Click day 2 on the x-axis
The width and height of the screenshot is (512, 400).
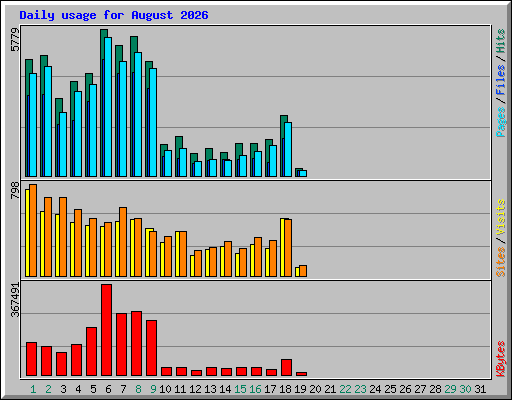click(48, 389)
